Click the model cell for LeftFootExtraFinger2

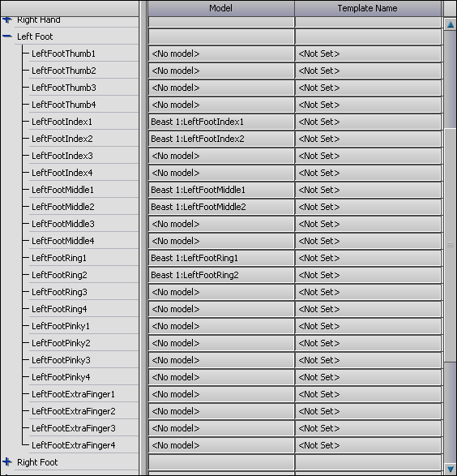pos(221,411)
